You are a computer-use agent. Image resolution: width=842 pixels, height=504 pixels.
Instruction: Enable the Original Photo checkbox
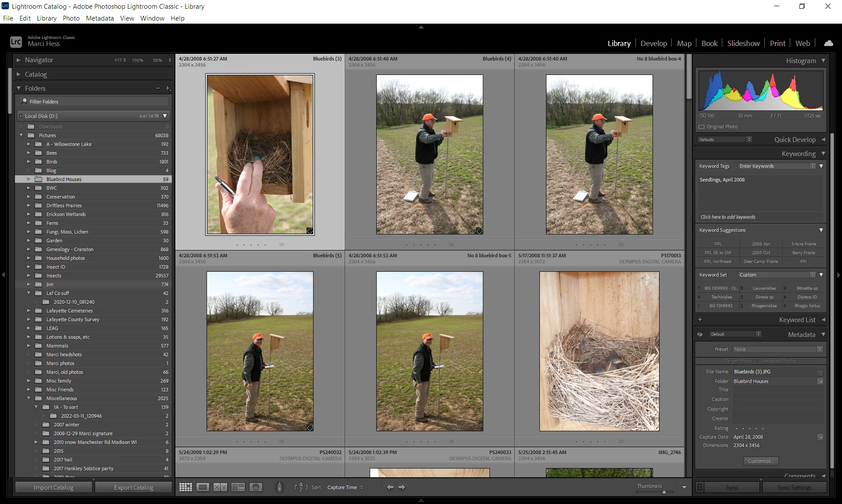(x=701, y=127)
